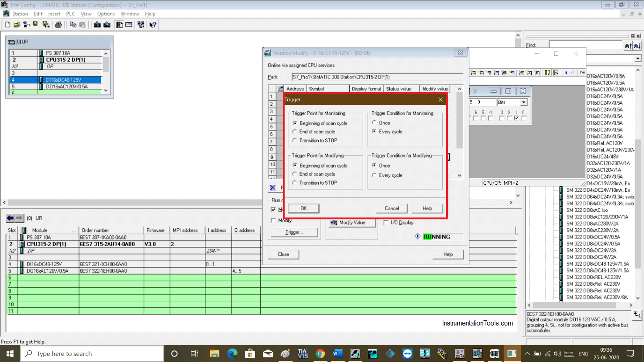The width and height of the screenshot is (644, 362).
Task: Toggle bit 1 checkbox in the QB window
Action: [x=516, y=118]
